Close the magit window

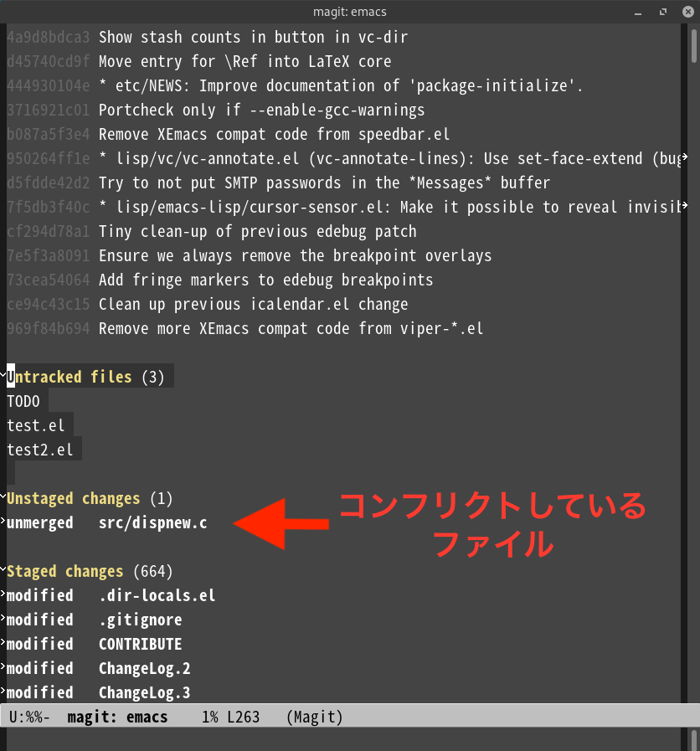(x=688, y=12)
